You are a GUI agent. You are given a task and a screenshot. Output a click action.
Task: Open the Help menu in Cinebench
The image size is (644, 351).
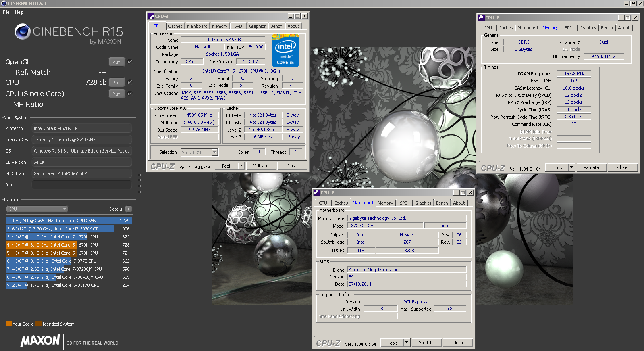coord(19,12)
